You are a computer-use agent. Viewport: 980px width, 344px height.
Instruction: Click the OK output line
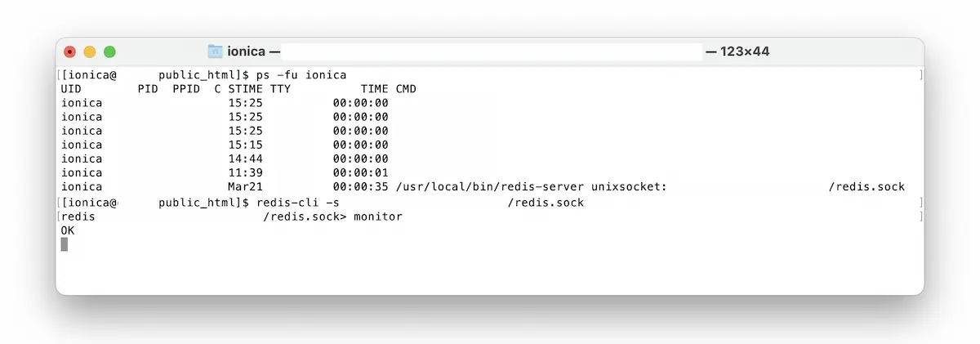(68, 230)
